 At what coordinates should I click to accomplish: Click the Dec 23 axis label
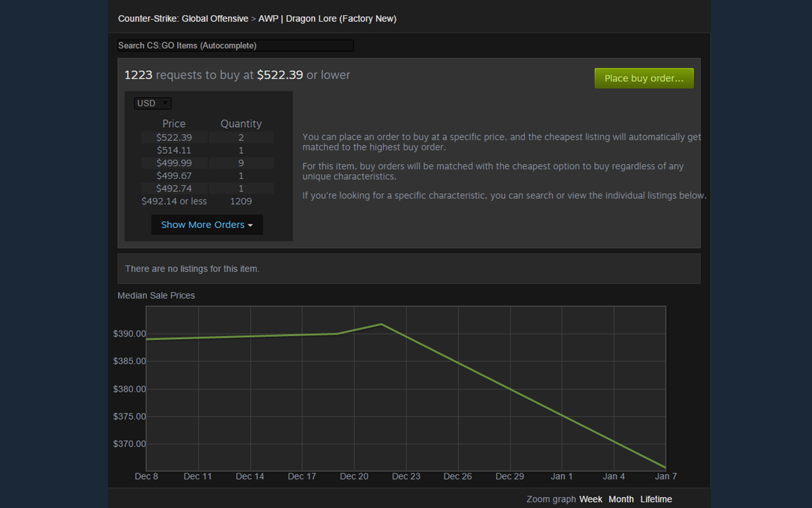click(406, 476)
